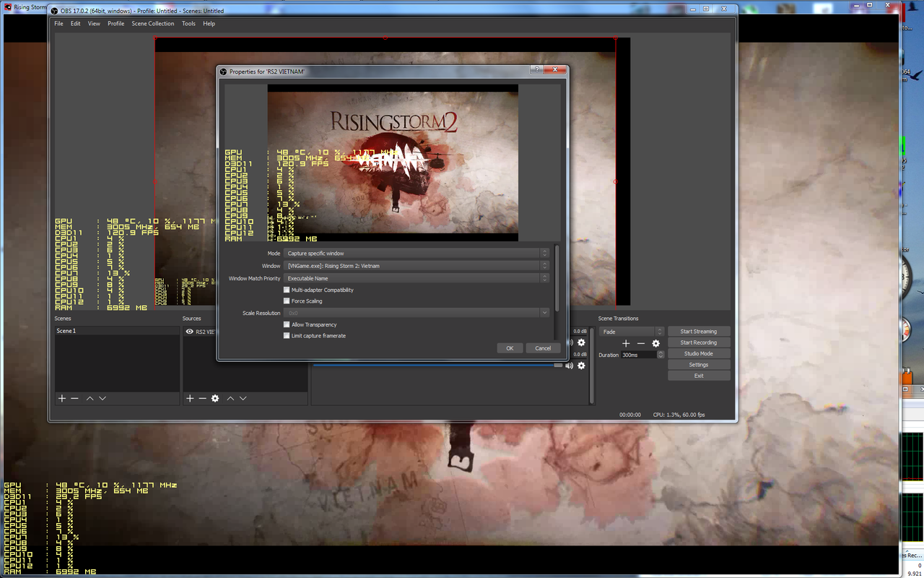Open the File menu in OBS
The width and height of the screenshot is (924, 578).
[x=58, y=23]
